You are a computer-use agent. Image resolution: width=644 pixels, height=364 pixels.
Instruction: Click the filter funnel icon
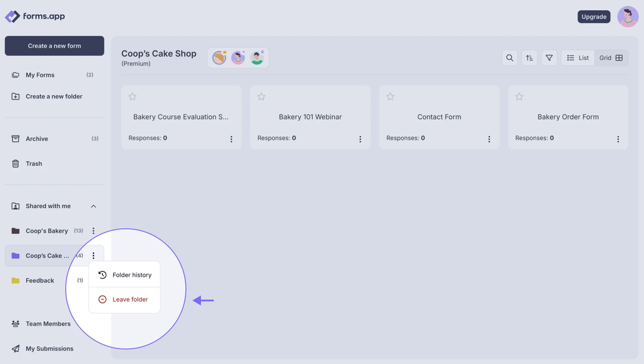(x=549, y=58)
